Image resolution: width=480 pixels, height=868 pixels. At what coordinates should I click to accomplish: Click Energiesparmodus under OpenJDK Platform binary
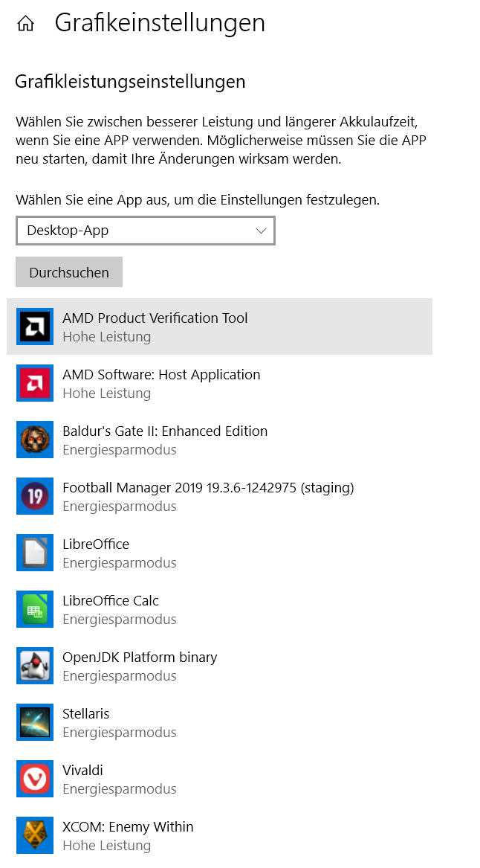point(120,676)
